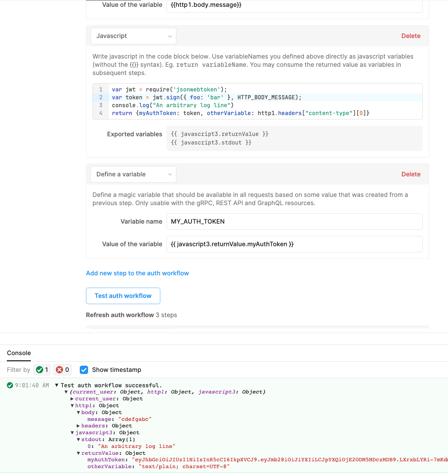The width and height of the screenshot is (448, 476).
Task: Filter console by success entries
Action: pos(42,370)
